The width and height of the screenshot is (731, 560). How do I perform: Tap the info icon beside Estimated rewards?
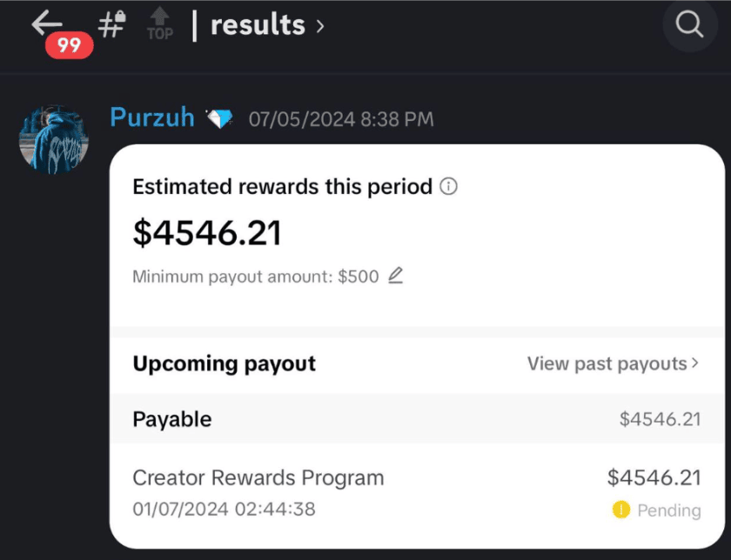[x=448, y=186]
